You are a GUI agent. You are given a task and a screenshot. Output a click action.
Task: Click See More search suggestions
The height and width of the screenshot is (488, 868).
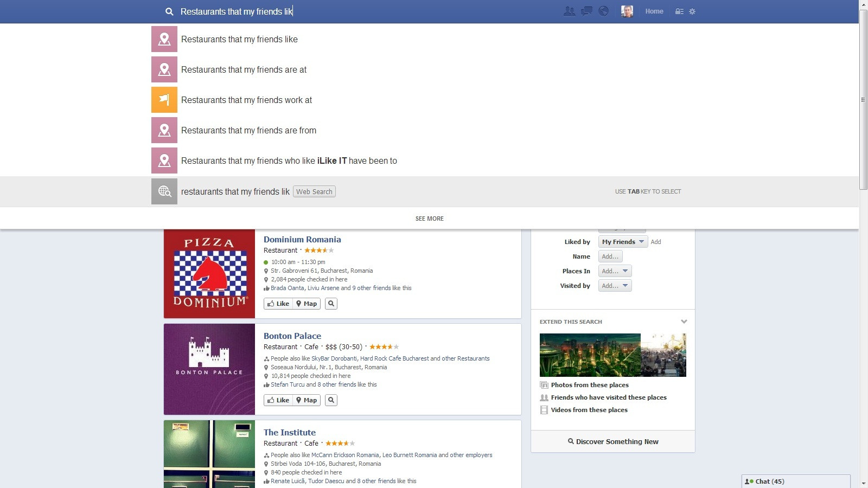point(429,219)
